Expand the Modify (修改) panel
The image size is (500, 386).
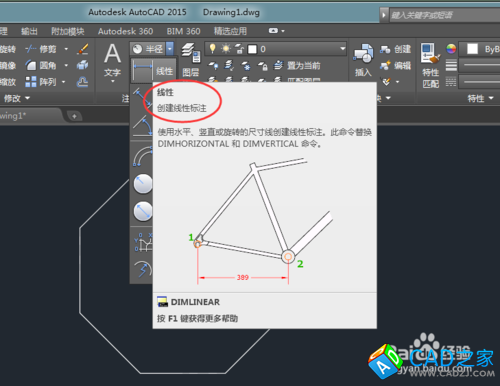coord(17,98)
